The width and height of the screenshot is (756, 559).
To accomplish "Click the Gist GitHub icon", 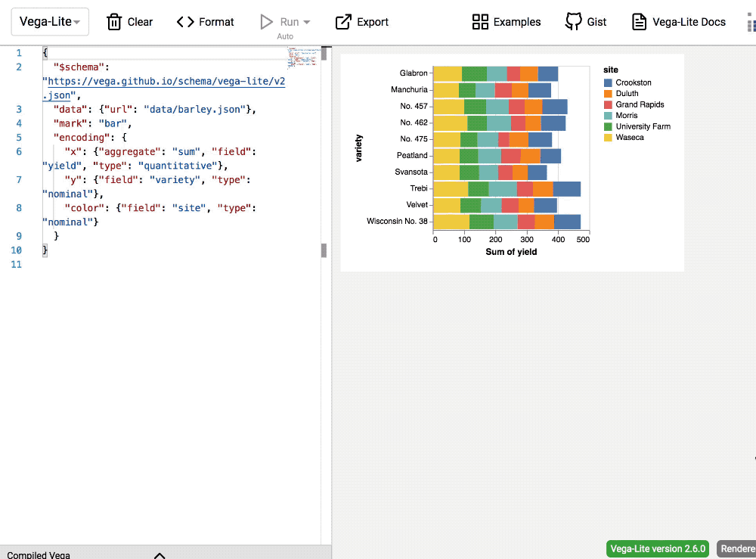I will 574,22.
